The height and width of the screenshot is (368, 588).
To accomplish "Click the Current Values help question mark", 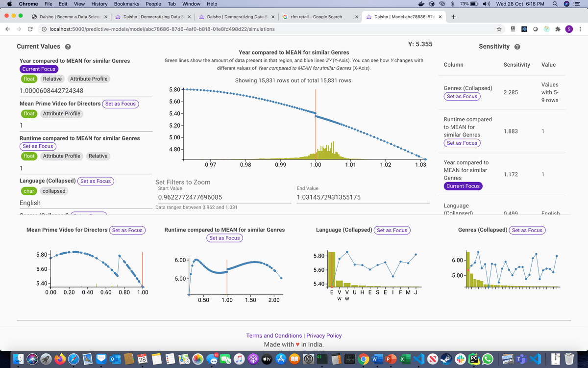I will (67, 46).
